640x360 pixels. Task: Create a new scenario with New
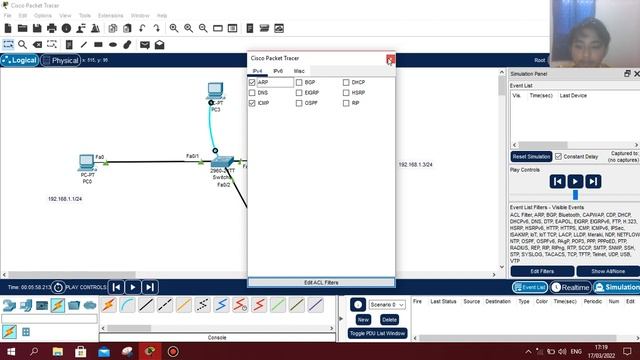tap(363, 320)
